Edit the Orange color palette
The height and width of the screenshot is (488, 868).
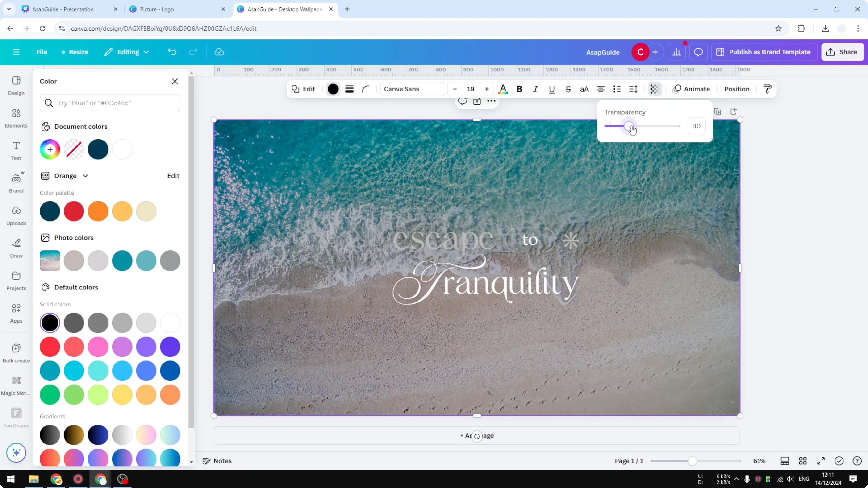pyautogui.click(x=173, y=175)
